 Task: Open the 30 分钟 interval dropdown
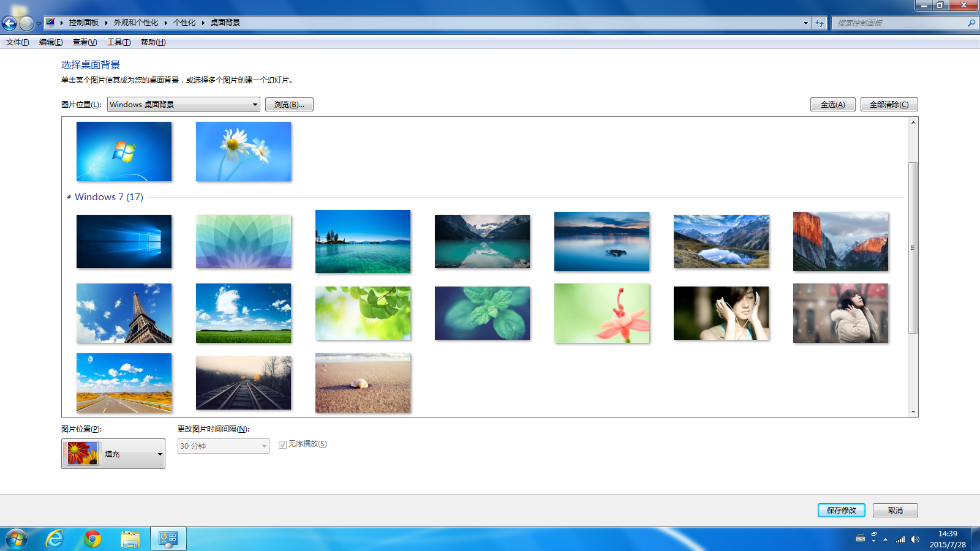click(x=224, y=446)
